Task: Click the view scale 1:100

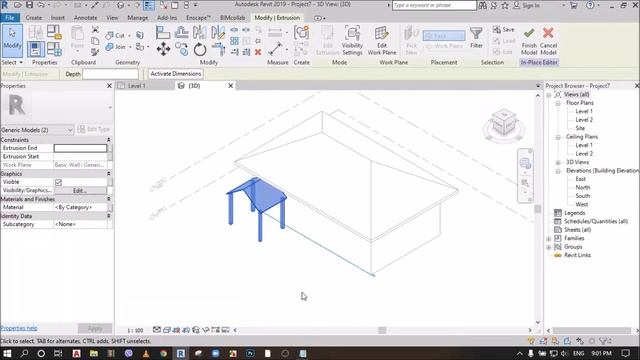Action: pos(135,330)
